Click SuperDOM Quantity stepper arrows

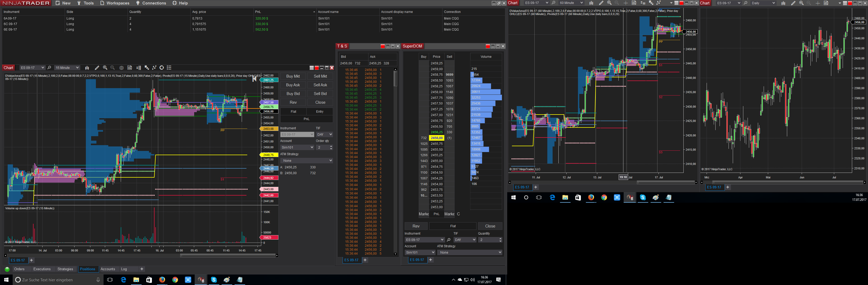[500, 240]
